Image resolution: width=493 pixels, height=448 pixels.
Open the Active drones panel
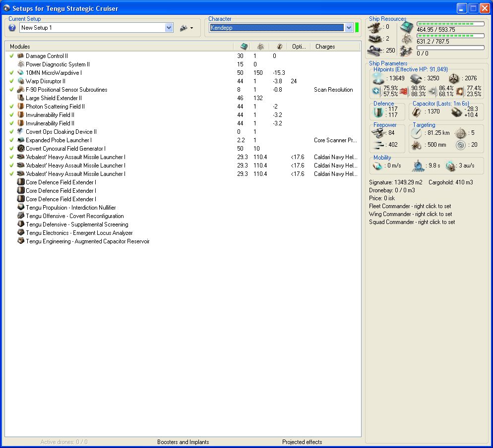(x=64, y=442)
